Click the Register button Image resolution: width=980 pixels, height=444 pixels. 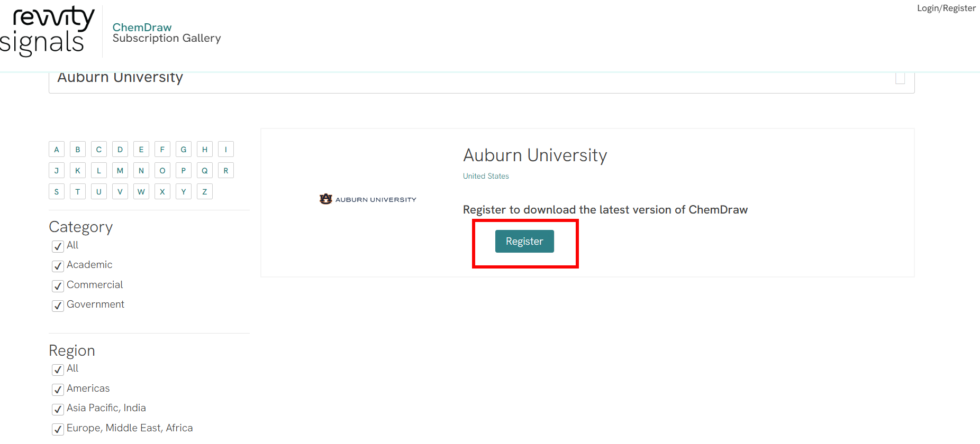coord(524,241)
